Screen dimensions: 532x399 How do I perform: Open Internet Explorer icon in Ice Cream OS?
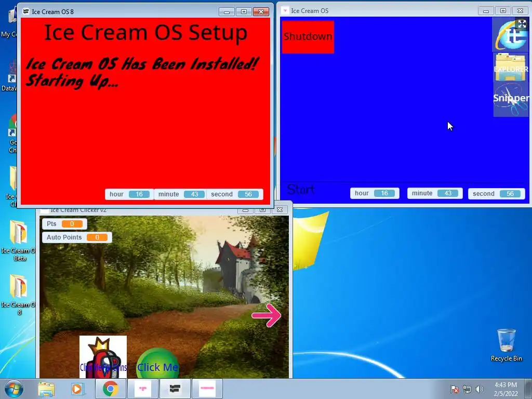pyautogui.click(x=510, y=35)
